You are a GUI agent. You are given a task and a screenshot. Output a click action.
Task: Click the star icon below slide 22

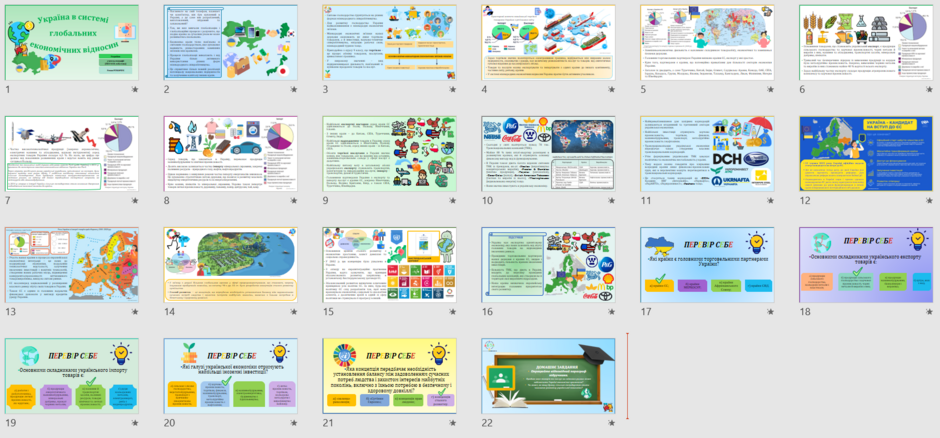click(x=611, y=423)
